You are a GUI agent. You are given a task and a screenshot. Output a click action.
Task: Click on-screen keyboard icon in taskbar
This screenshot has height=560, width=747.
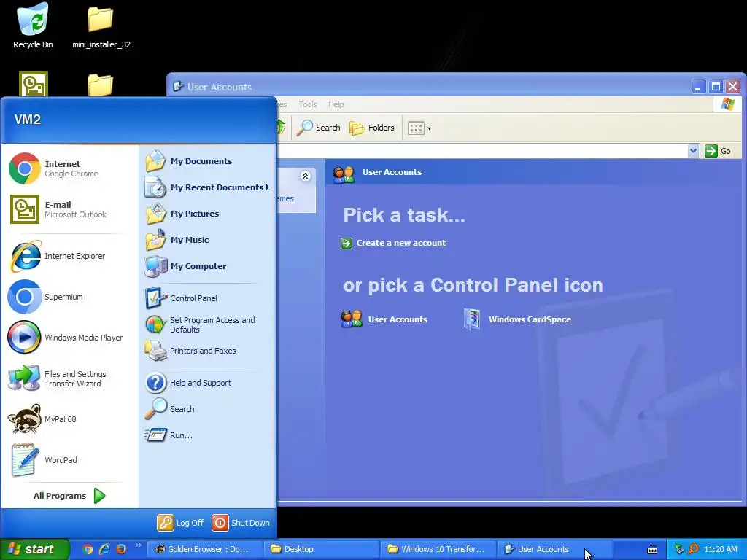(x=652, y=550)
